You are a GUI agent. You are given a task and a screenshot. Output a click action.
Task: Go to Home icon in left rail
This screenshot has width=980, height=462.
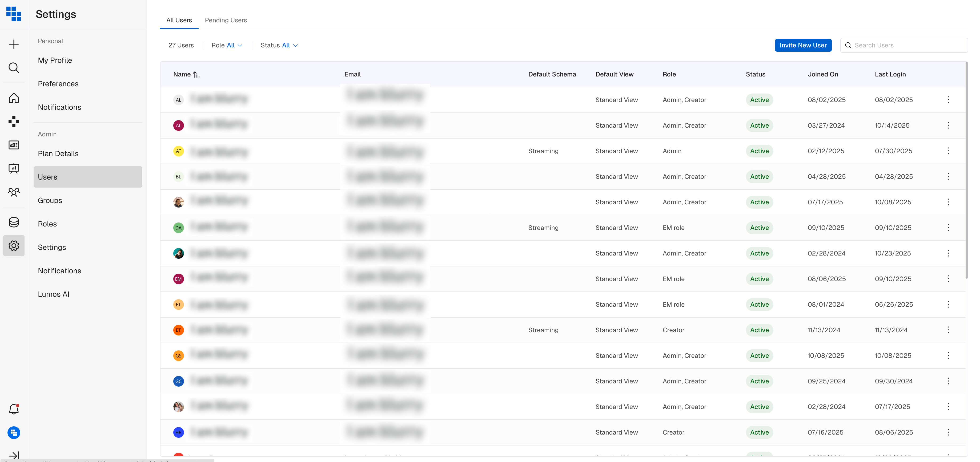(x=14, y=98)
